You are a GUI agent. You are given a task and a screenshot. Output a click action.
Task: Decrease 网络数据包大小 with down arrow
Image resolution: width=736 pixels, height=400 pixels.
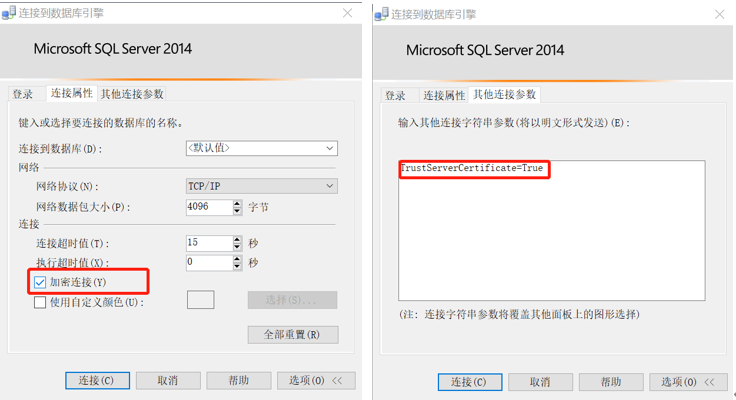coord(237,211)
